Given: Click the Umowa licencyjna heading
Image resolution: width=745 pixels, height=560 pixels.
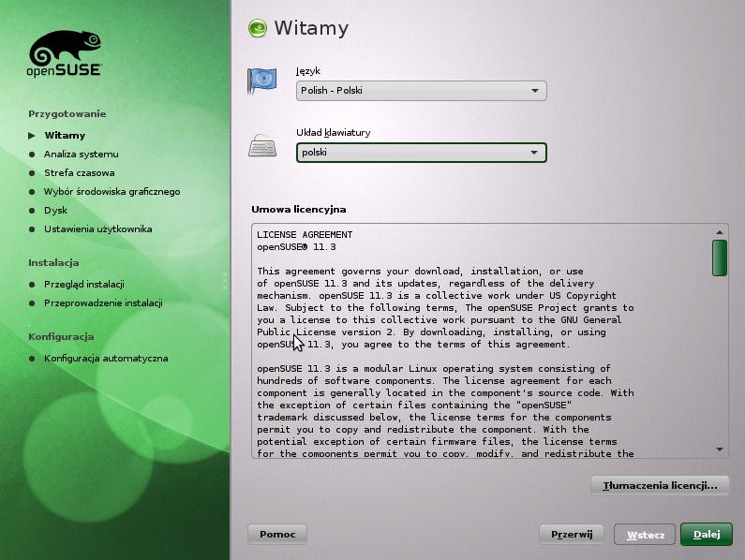Looking at the screenshot, I should tap(298, 210).
